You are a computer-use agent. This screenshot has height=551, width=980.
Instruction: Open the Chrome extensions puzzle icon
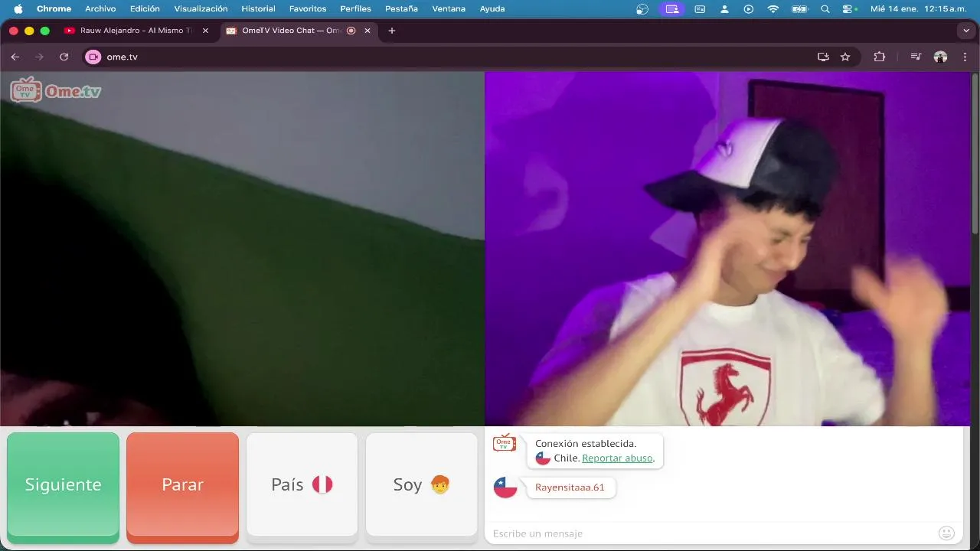click(879, 57)
